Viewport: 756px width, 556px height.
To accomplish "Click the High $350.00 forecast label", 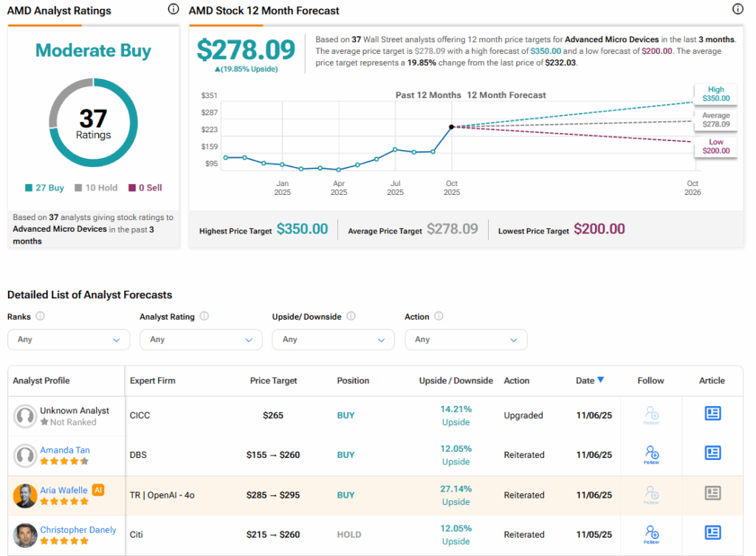I will (x=715, y=94).
